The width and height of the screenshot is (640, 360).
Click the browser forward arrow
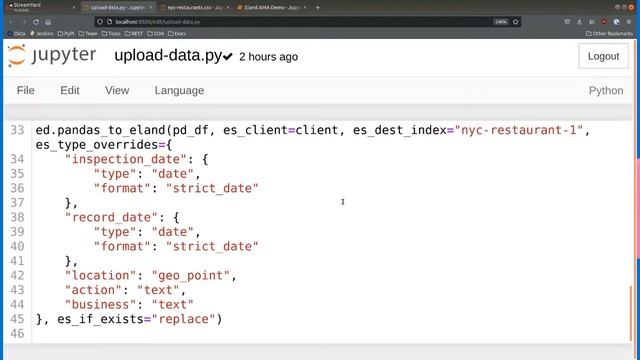pos(23,22)
